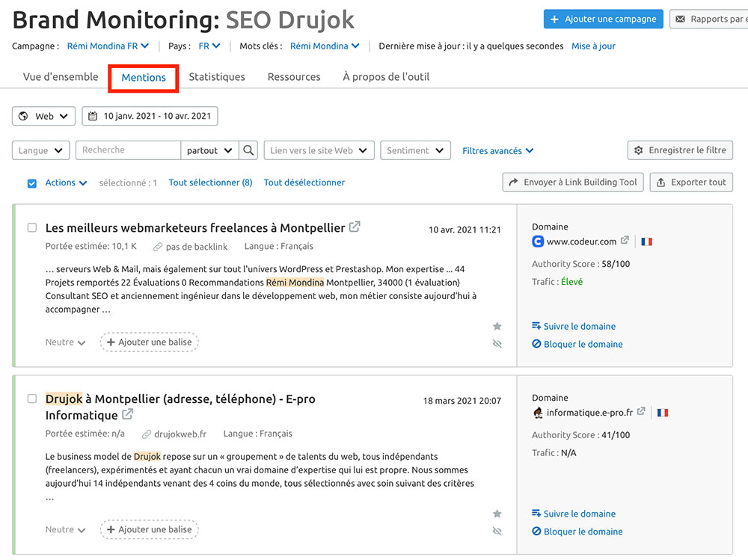Uncheck the Actions select-all checkbox
Screen dimensions: 748x560
(x=32, y=183)
